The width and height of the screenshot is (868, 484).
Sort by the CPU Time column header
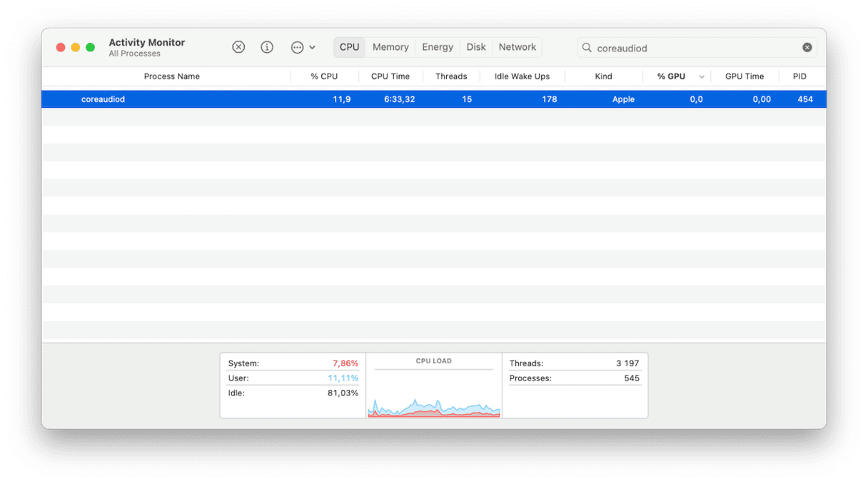pyautogui.click(x=390, y=76)
